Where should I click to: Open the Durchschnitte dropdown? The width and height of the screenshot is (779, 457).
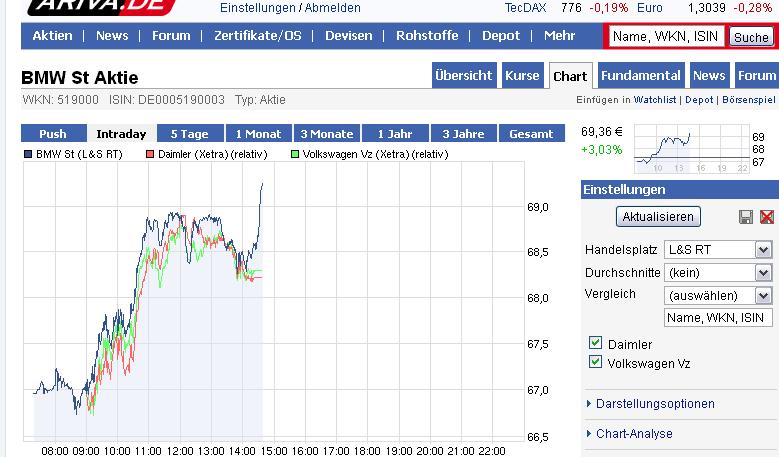click(718, 272)
